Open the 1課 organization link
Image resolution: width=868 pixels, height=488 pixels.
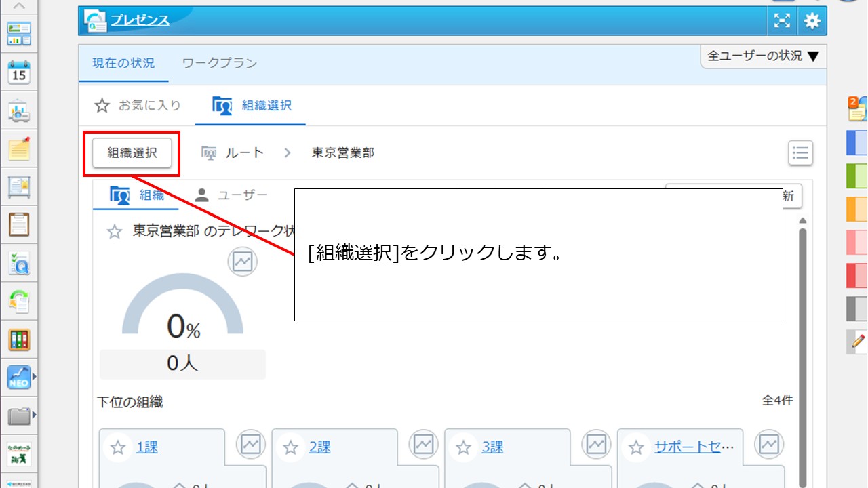(x=147, y=447)
